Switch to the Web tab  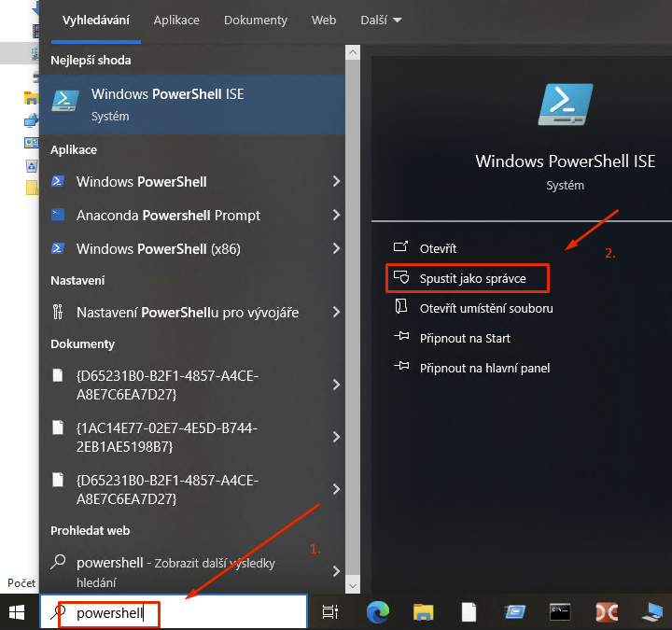324,21
